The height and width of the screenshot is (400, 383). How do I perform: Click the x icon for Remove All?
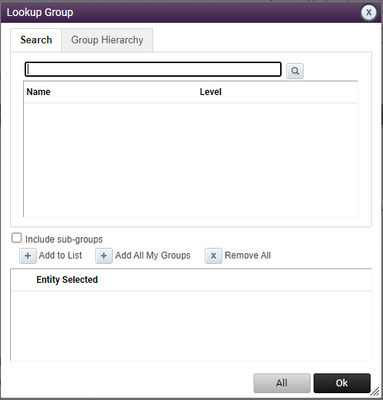(213, 256)
